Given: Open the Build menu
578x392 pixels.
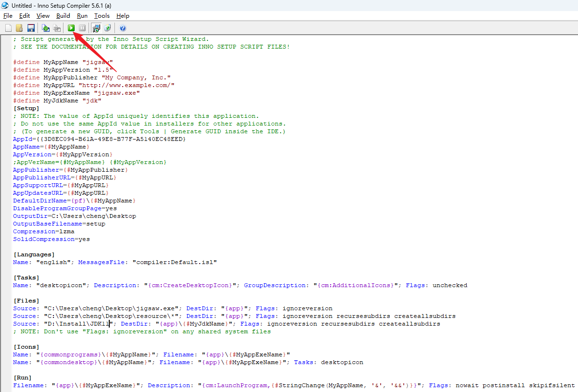Looking at the screenshot, I should (63, 16).
